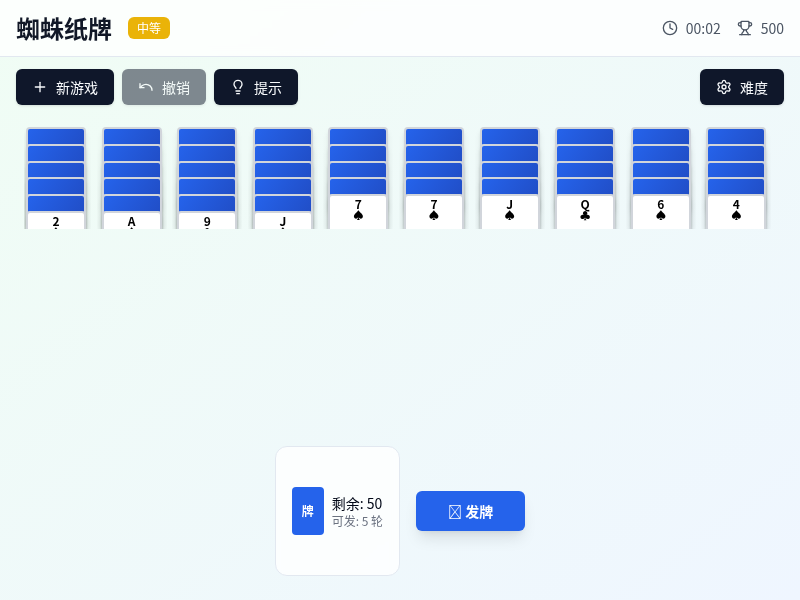Undo the last move with 撤销
The width and height of the screenshot is (800, 600).
tap(163, 87)
